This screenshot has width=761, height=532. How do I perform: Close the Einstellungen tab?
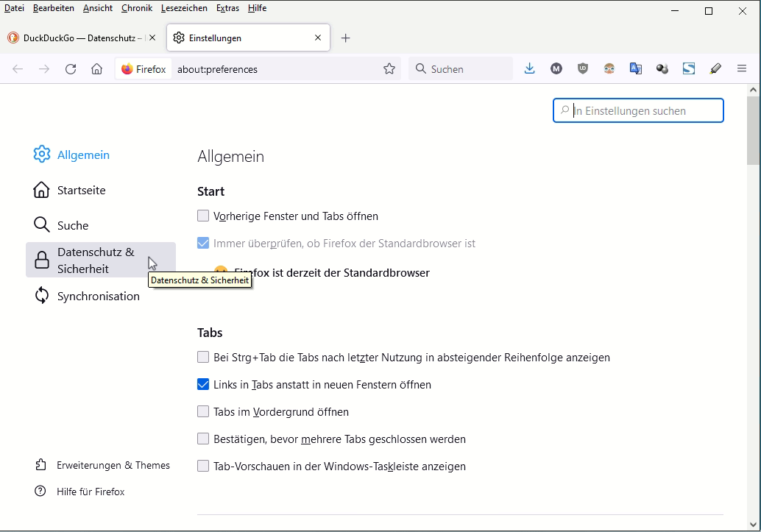pyautogui.click(x=318, y=38)
